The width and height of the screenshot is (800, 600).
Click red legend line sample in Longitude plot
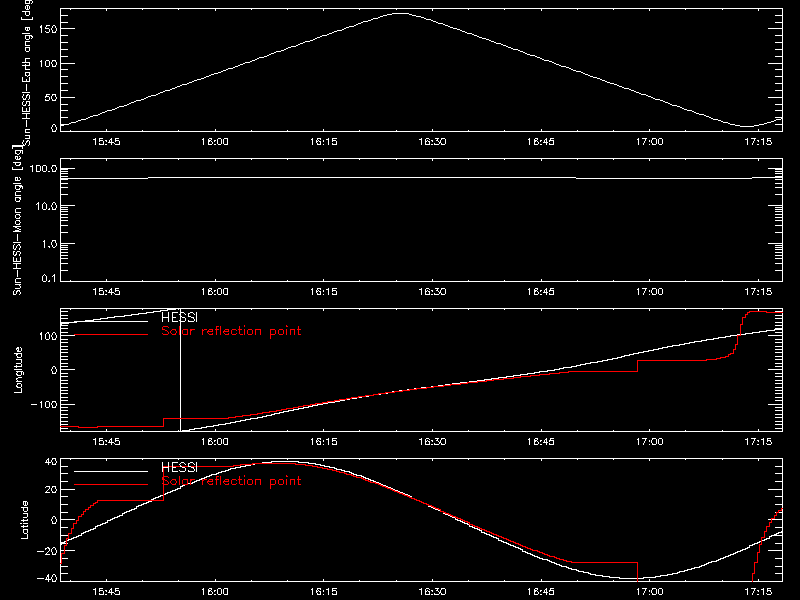[x=111, y=335]
